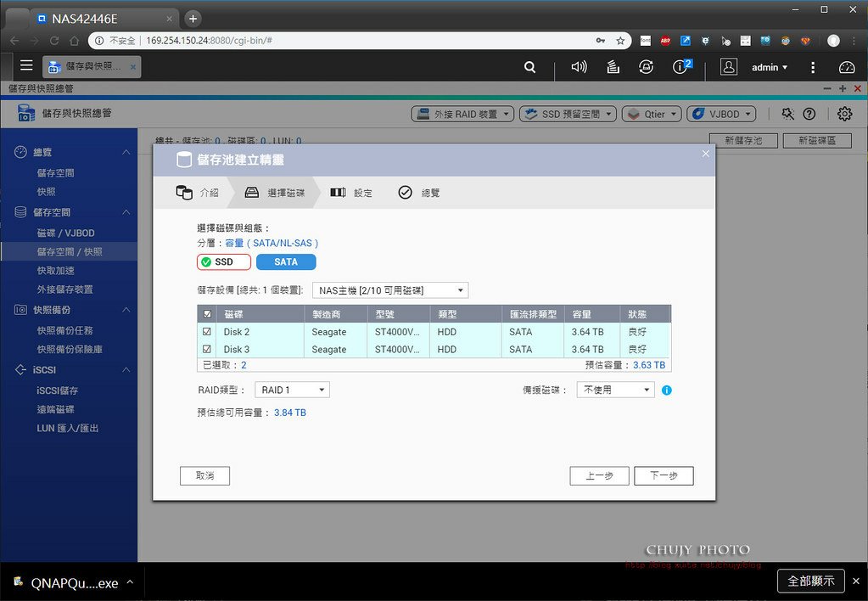Open external devices sync icon
The image size is (868, 601).
(646, 67)
